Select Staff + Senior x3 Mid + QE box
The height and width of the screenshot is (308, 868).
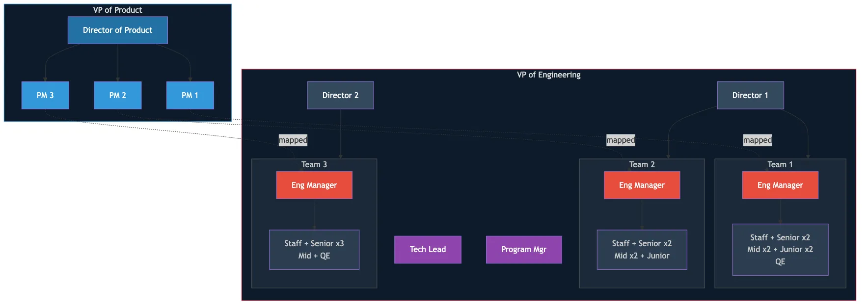click(x=314, y=250)
